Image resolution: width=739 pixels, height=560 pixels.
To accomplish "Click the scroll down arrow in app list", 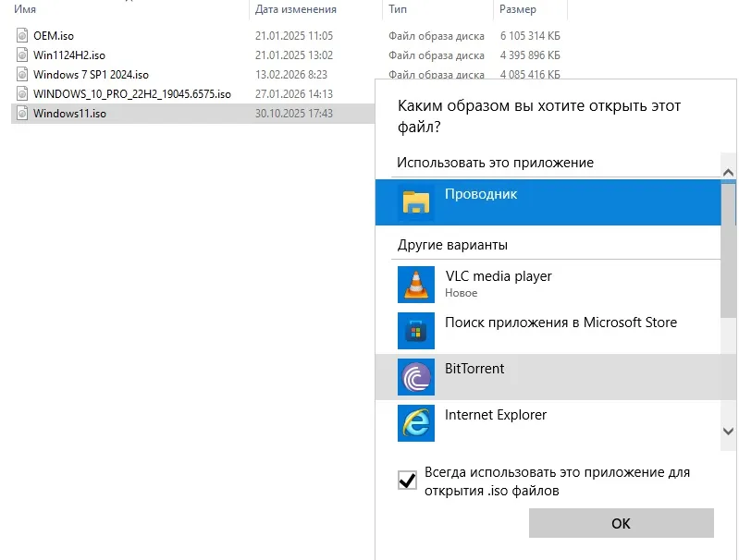I will [x=728, y=431].
